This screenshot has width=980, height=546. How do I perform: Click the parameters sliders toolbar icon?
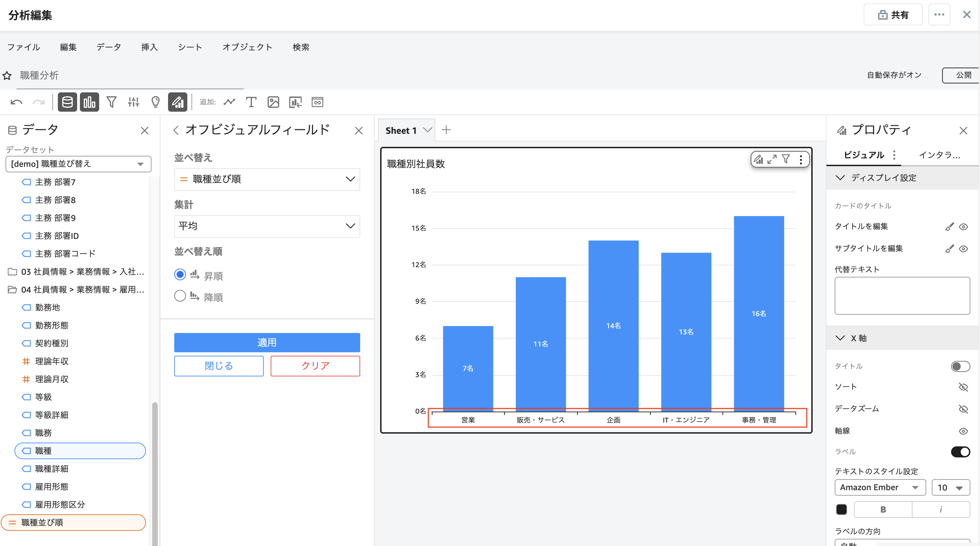click(x=134, y=102)
